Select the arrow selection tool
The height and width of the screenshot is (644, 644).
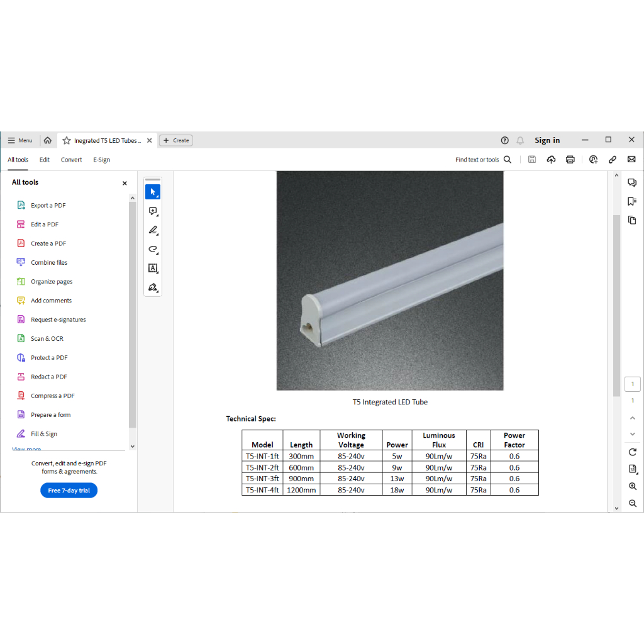point(153,192)
